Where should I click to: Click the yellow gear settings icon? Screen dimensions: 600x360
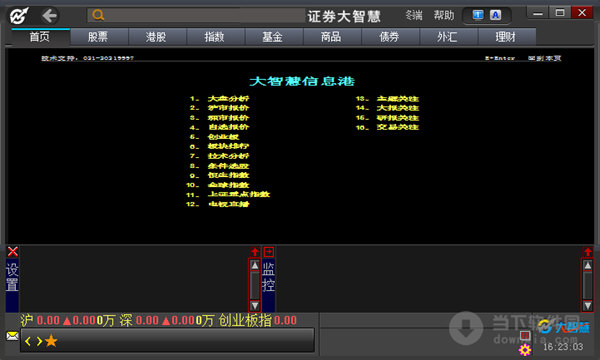pos(525,350)
